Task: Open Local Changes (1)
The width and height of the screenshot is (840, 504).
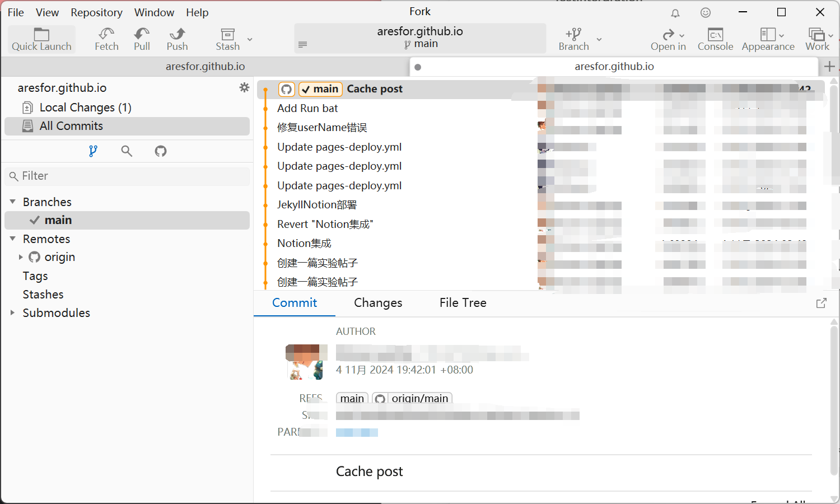Action: (127, 108)
